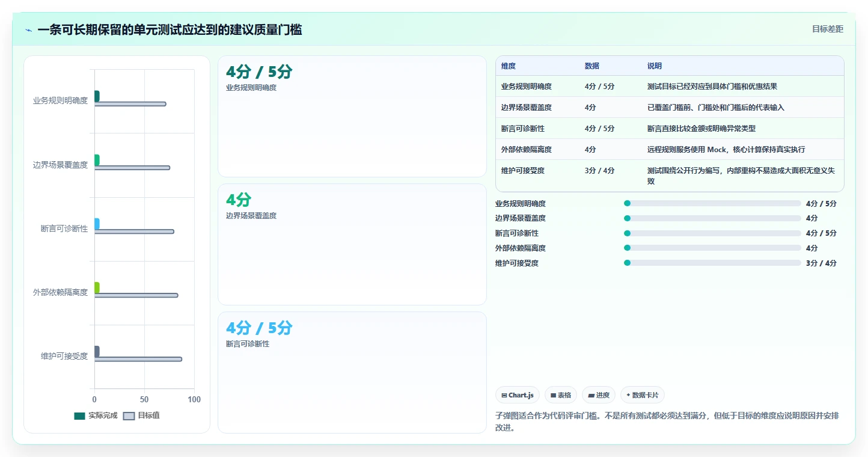Click the Chart.js tag chip

coord(518,395)
